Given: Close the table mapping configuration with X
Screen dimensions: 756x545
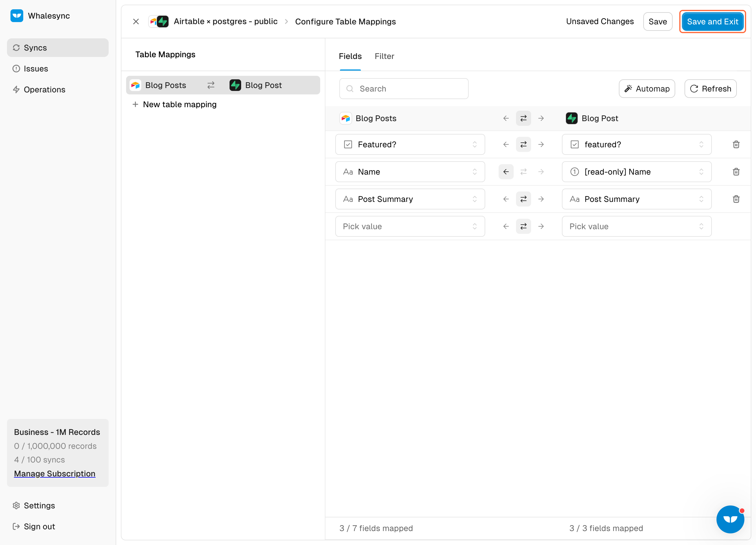Looking at the screenshot, I should pyautogui.click(x=136, y=22).
